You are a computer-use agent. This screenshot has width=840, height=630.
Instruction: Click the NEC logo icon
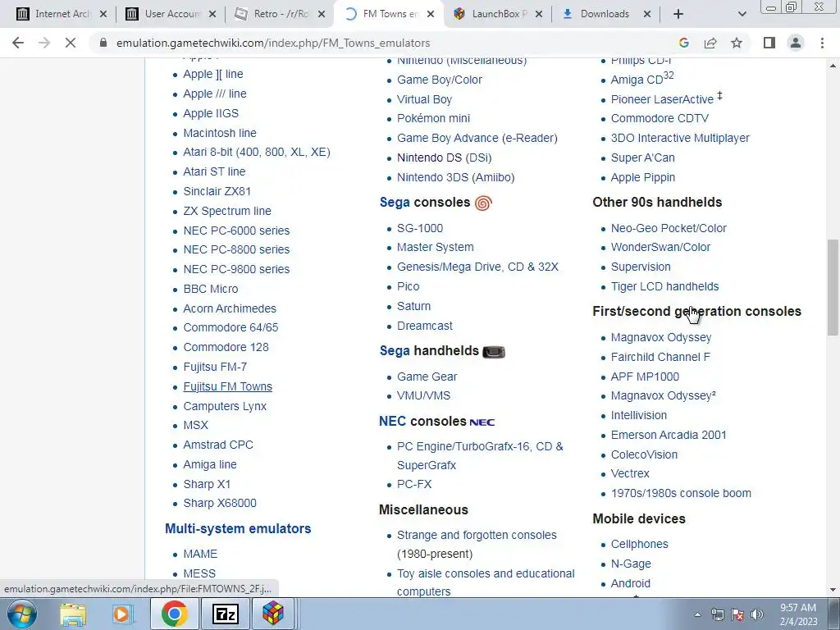(x=482, y=422)
